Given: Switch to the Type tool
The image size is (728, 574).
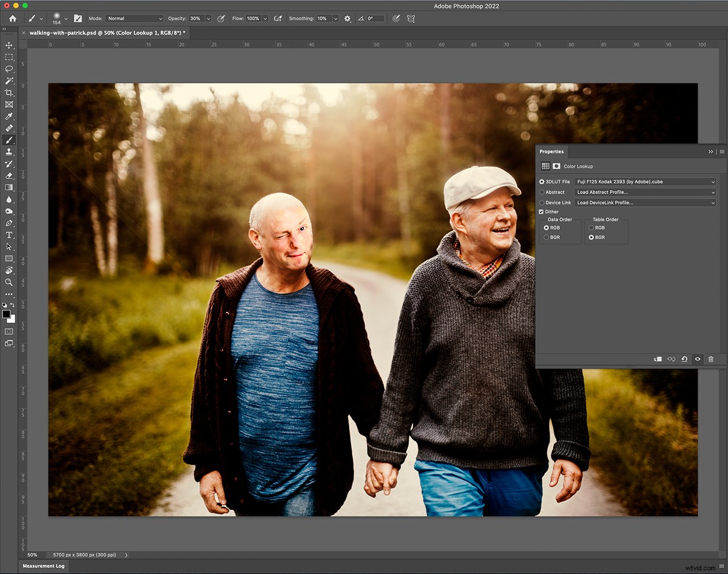Looking at the screenshot, I should (9, 234).
